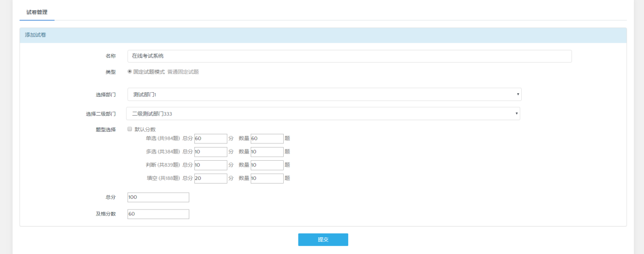Open the 选择二级部门 dropdown showing 二级测试部门333
Image resolution: width=644 pixels, height=254 pixels.
[x=323, y=114]
